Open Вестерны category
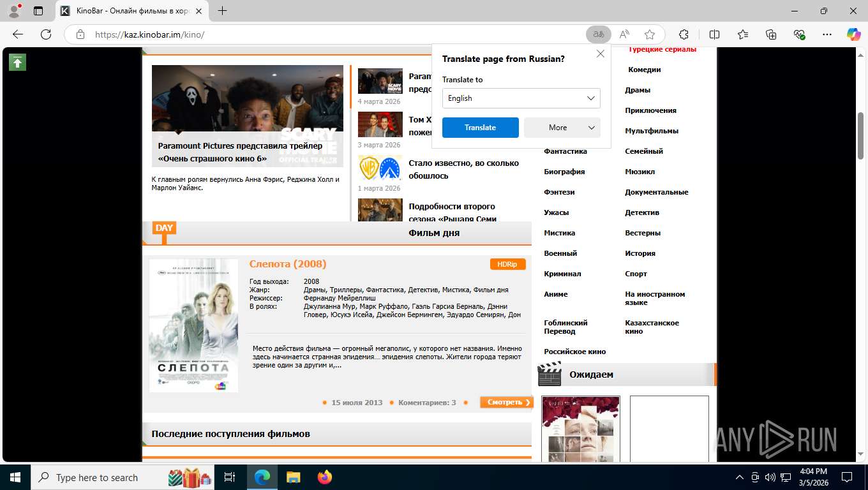 [x=643, y=233]
